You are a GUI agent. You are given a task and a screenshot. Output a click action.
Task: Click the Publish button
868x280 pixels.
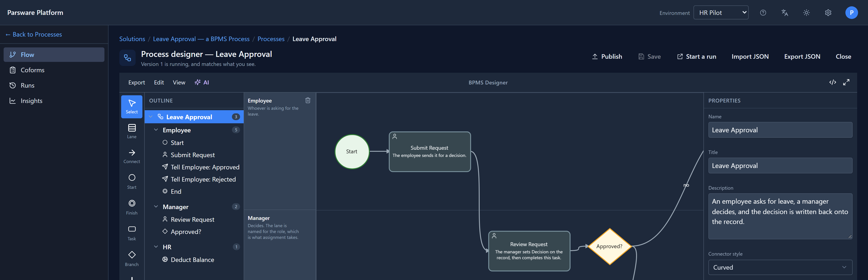tap(607, 56)
